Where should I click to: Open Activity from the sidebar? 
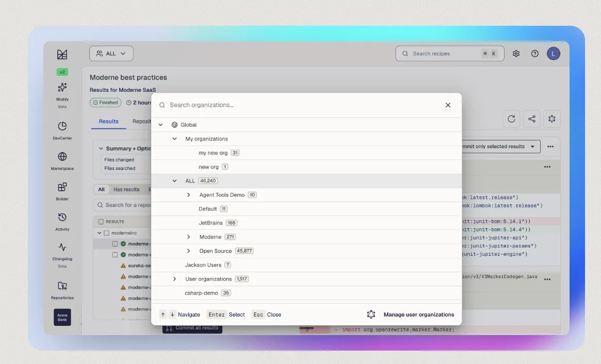[x=62, y=222]
